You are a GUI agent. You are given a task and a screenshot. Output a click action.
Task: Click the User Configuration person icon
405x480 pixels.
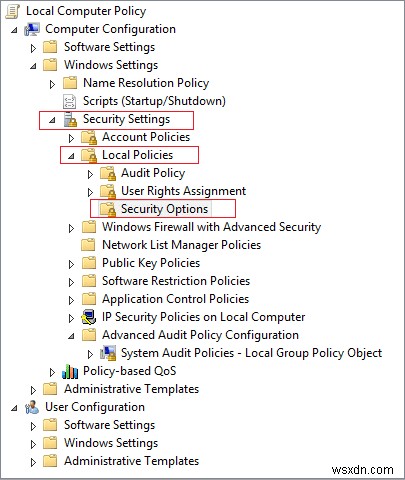click(x=32, y=407)
